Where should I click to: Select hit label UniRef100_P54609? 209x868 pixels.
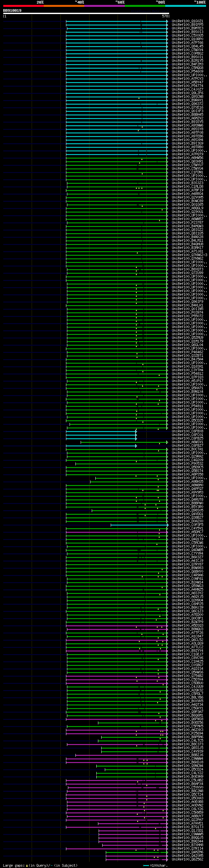pyautogui.click(x=187, y=71)
